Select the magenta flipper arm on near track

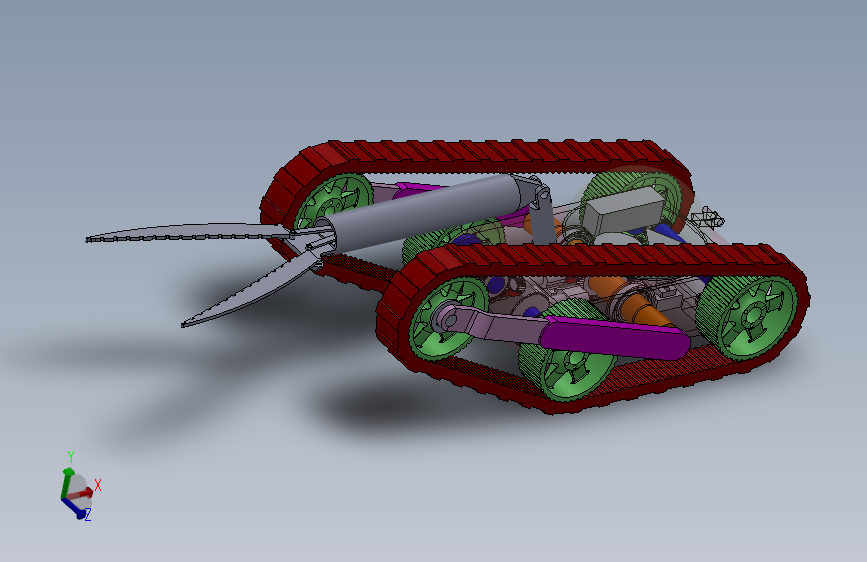[614, 336]
